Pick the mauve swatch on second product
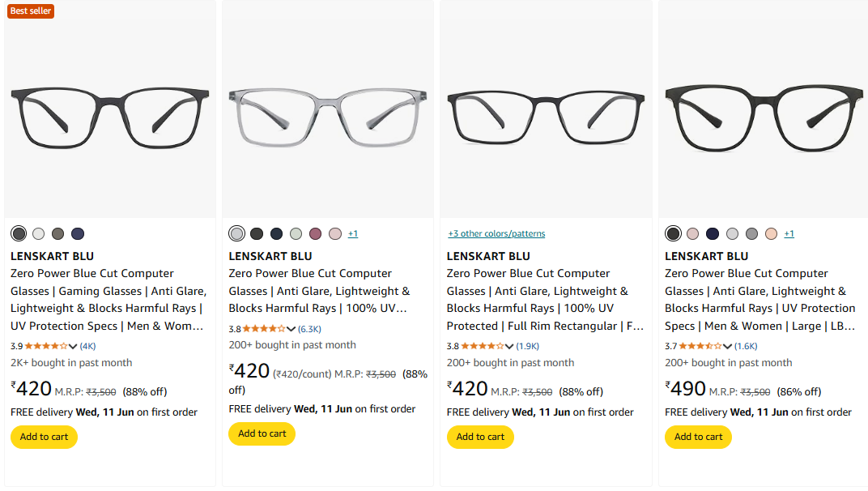The height and width of the screenshot is (491, 868). [315, 234]
